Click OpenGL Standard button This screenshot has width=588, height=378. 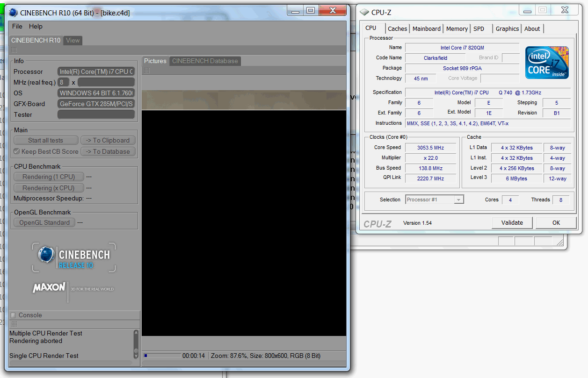tap(44, 222)
